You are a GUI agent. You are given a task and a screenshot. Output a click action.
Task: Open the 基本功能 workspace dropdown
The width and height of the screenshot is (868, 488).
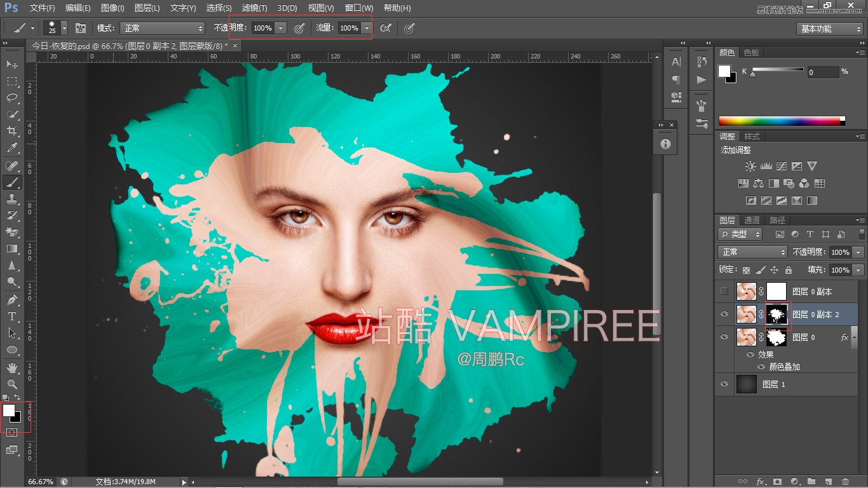click(x=830, y=29)
